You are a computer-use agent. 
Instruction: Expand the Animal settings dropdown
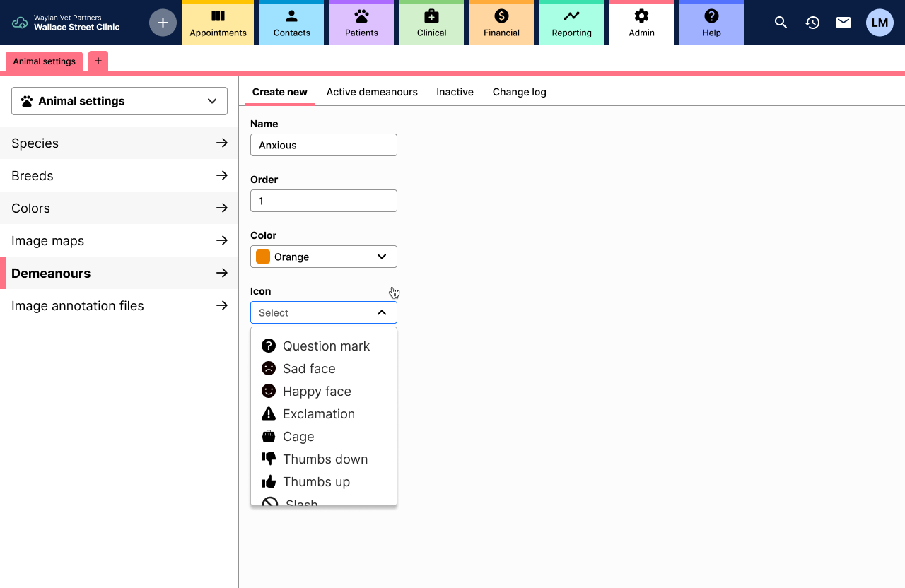pos(119,101)
